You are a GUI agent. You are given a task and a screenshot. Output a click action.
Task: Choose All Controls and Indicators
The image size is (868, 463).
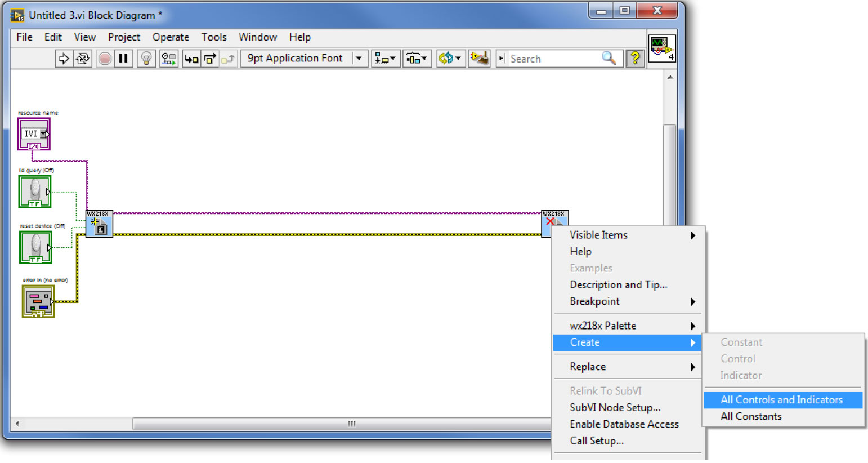coord(781,400)
